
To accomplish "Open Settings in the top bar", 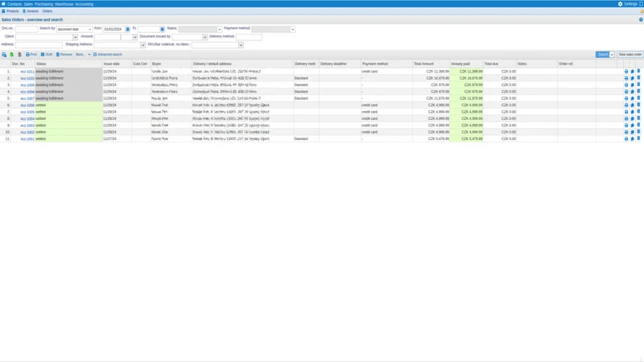I will [628, 4].
